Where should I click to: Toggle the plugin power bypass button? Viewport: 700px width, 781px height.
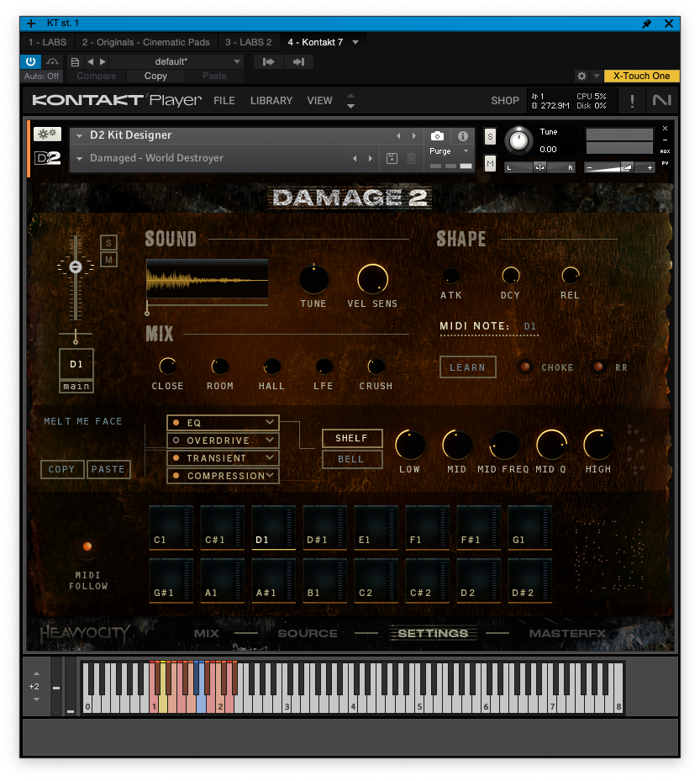point(30,61)
